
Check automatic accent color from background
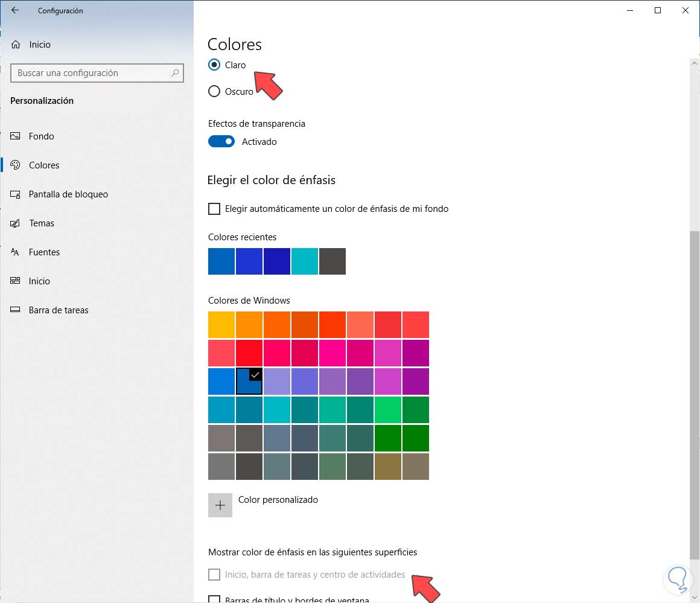pyautogui.click(x=214, y=209)
